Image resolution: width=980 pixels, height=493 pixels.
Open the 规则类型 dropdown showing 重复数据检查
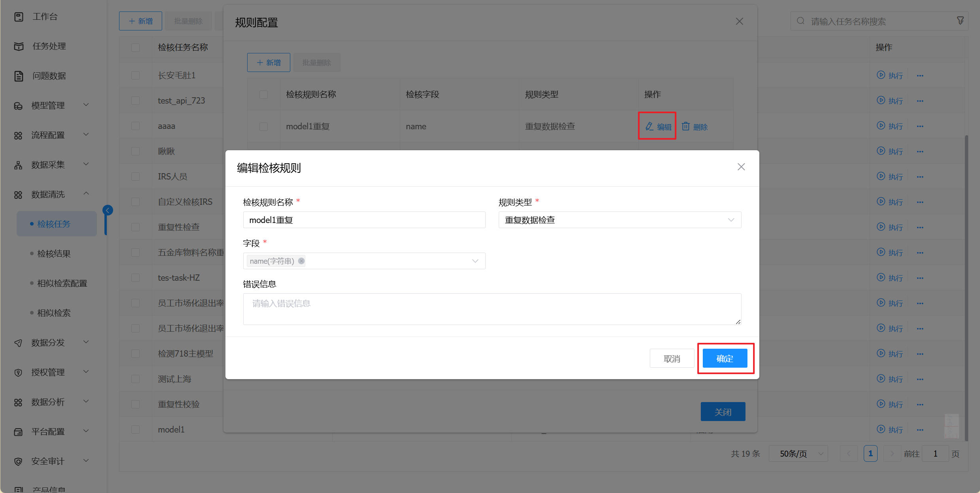(619, 220)
